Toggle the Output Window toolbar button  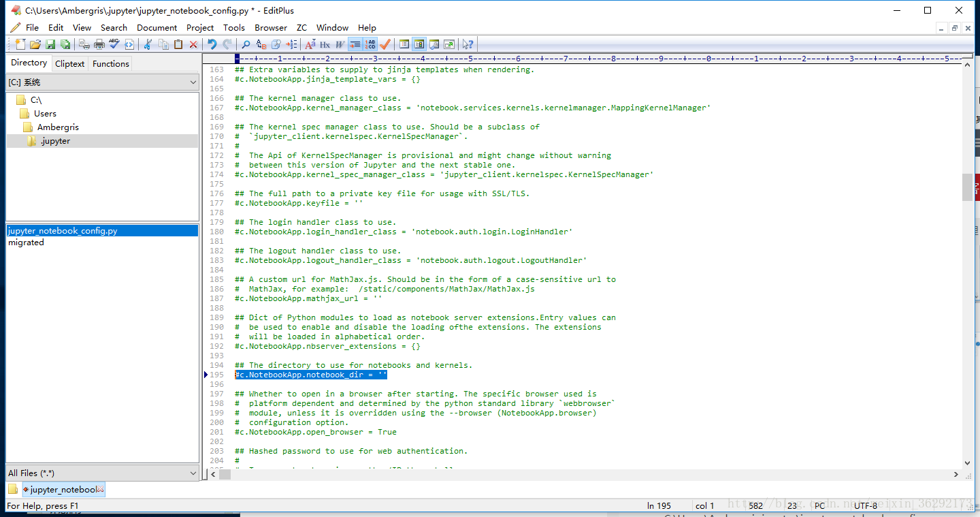point(434,44)
